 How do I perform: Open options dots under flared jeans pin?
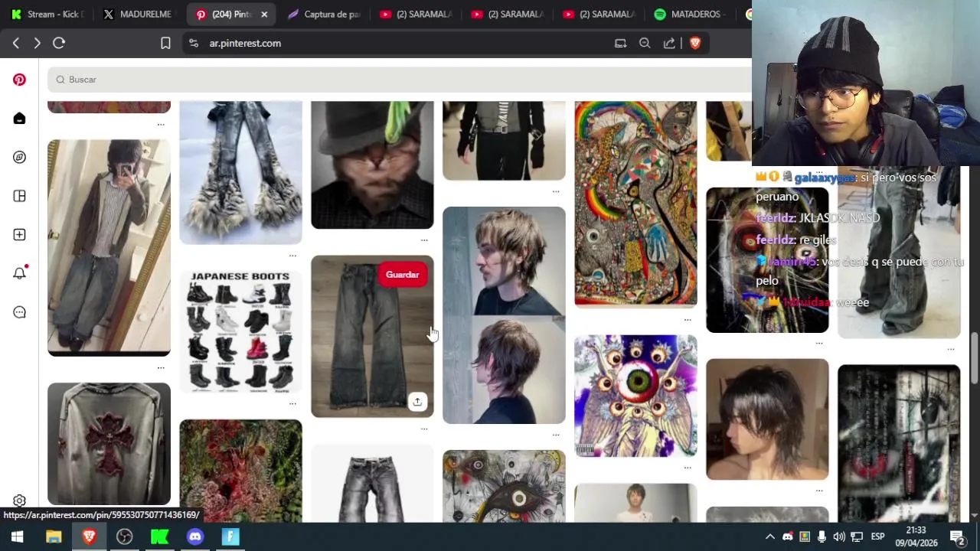point(424,429)
